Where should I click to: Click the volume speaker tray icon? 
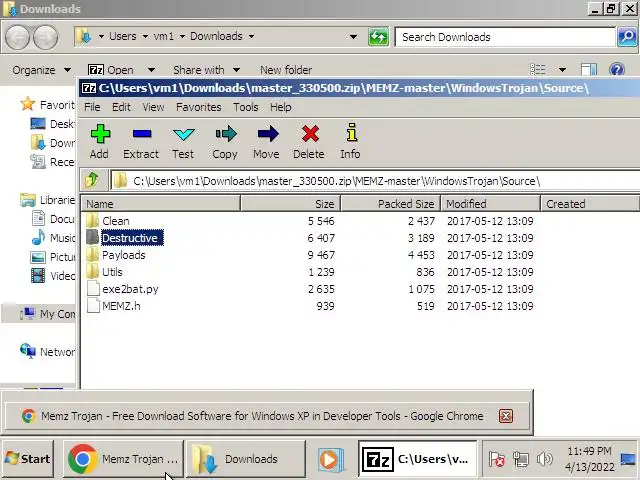click(544, 459)
